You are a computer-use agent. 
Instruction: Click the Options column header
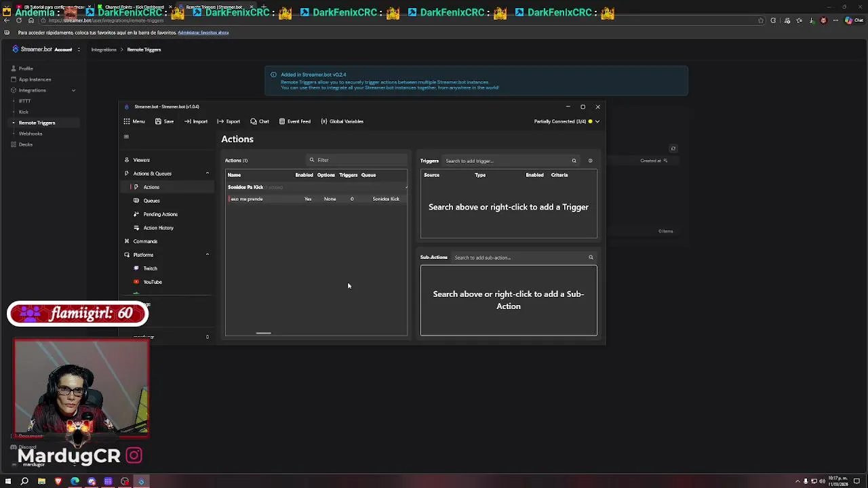325,175
